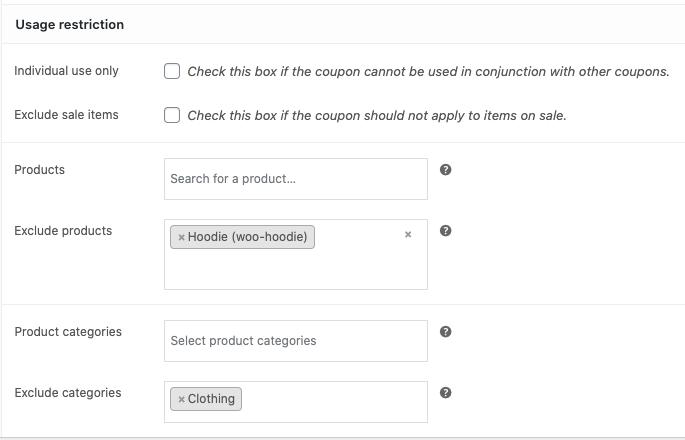Tick the Exclude sale items checkbox
This screenshot has width=685, height=440.
tap(172, 115)
